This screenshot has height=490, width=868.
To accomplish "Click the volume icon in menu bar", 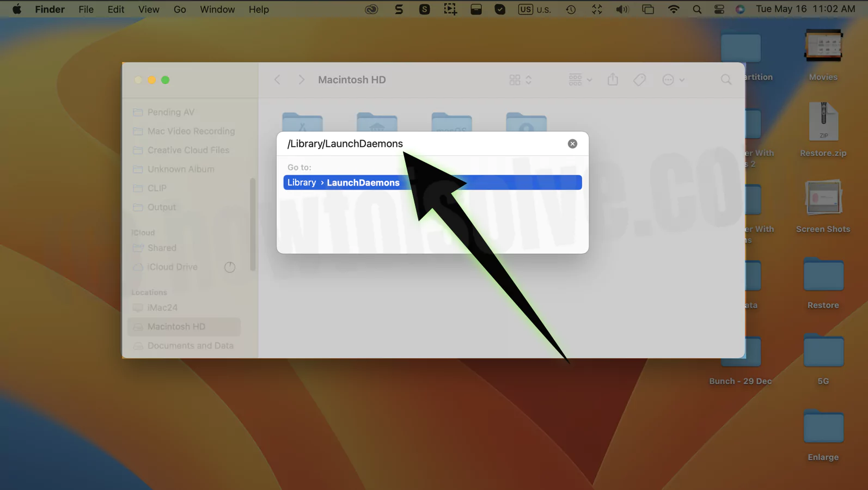I will tap(622, 9).
